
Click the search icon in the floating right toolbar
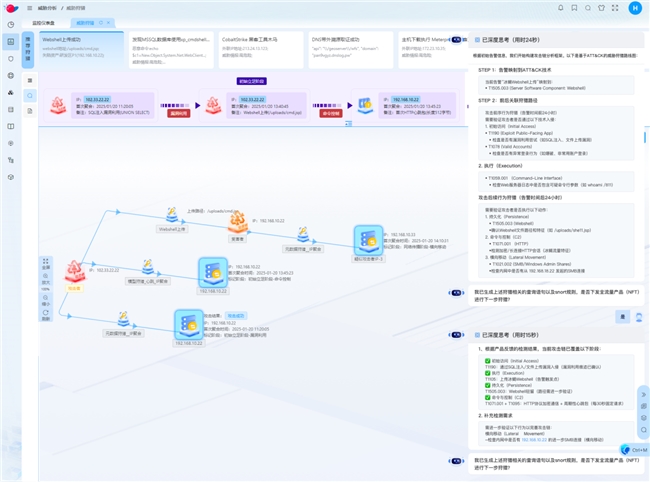643,430
